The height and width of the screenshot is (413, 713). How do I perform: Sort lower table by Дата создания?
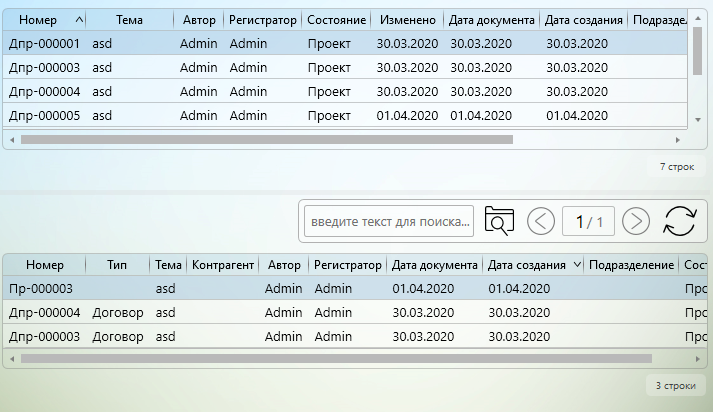528,265
